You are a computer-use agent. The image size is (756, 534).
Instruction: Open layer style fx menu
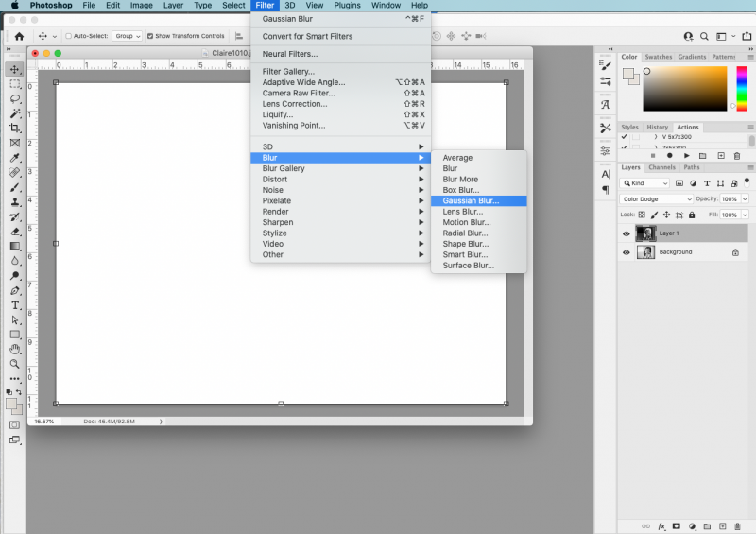[x=661, y=526]
